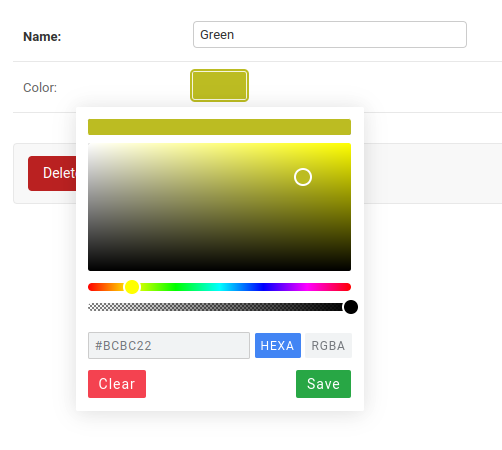
Task: Pick pure yellow at palette top-right corner
Action: 349,145
